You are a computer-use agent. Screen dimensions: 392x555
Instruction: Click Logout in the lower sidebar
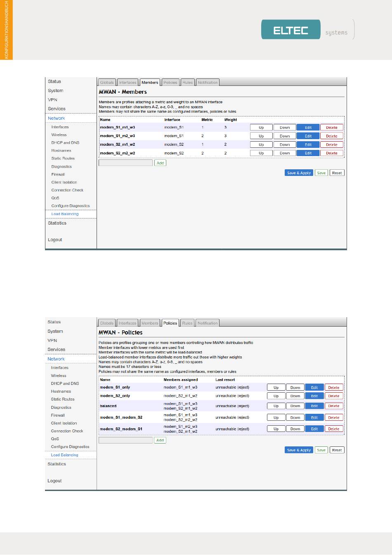point(54,481)
